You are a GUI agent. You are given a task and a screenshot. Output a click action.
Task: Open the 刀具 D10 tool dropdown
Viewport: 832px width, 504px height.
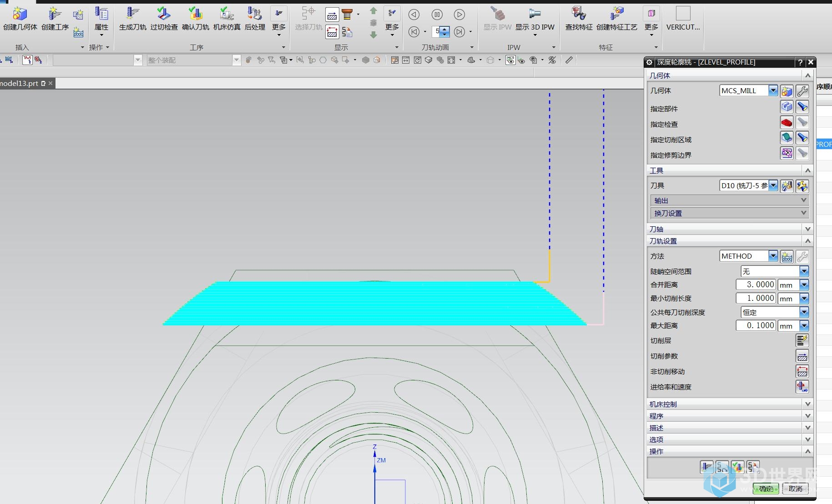point(773,185)
